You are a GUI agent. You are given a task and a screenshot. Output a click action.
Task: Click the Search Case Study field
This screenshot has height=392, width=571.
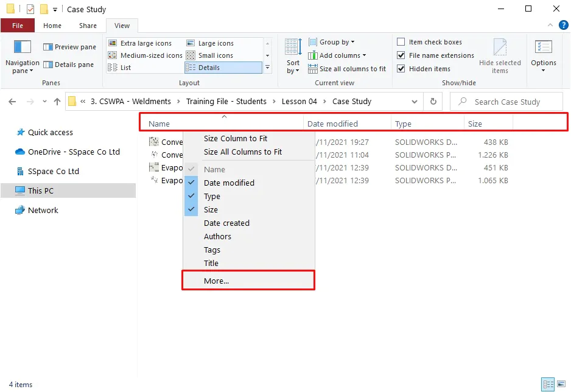point(506,102)
